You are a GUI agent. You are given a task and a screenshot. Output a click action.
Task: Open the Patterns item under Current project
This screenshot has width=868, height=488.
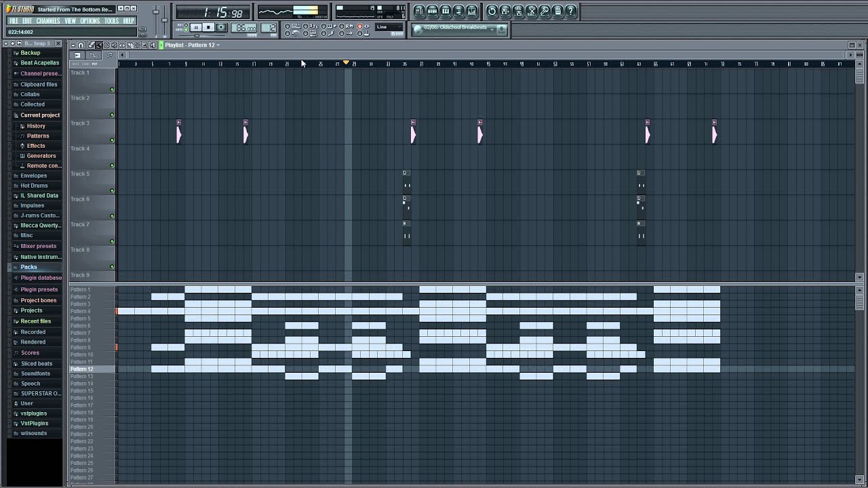pos(38,136)
